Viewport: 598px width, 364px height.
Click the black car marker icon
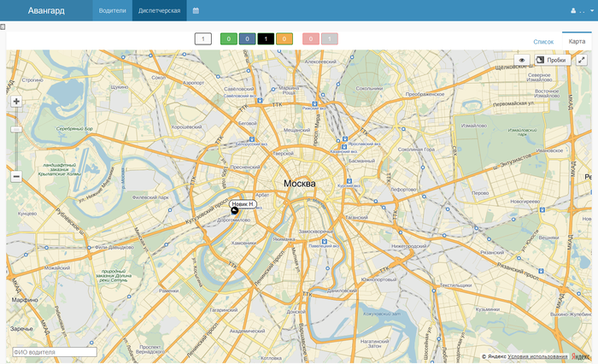coord(235,210)
